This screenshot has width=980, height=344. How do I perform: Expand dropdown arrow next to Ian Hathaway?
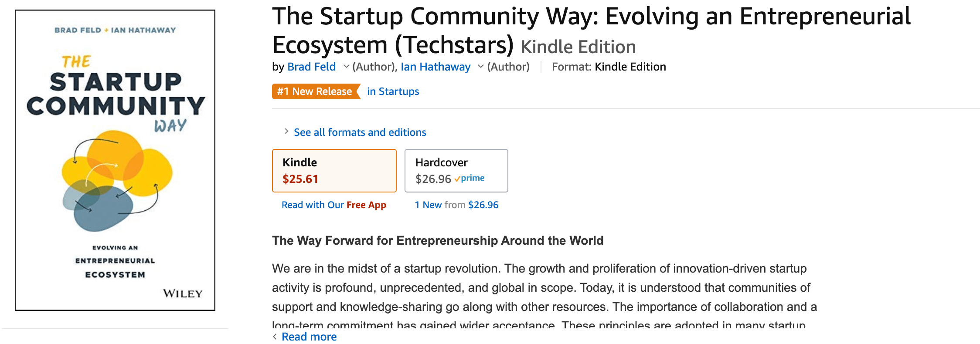(480, 67)
